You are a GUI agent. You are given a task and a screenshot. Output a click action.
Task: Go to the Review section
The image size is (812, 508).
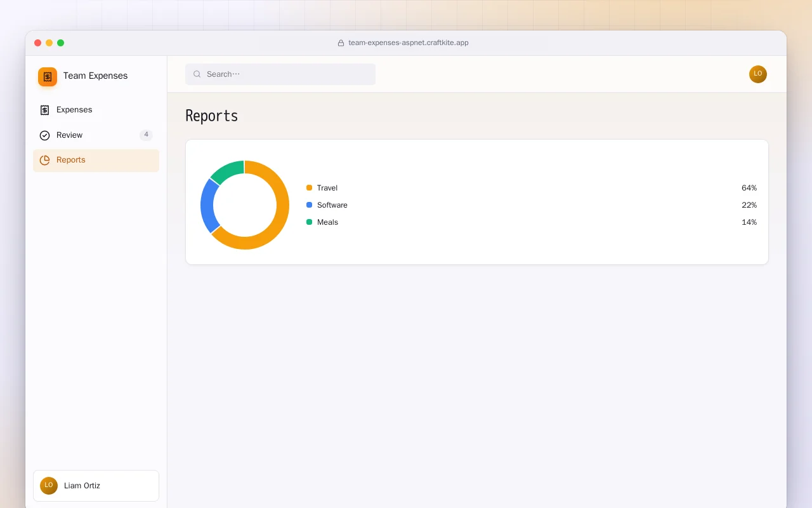[96, 135]
